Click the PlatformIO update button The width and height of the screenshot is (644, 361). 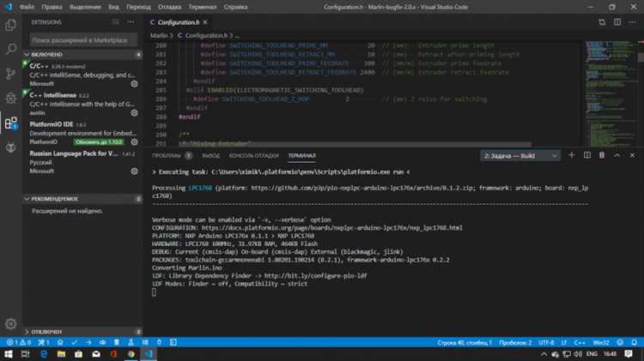pos(99,142)
